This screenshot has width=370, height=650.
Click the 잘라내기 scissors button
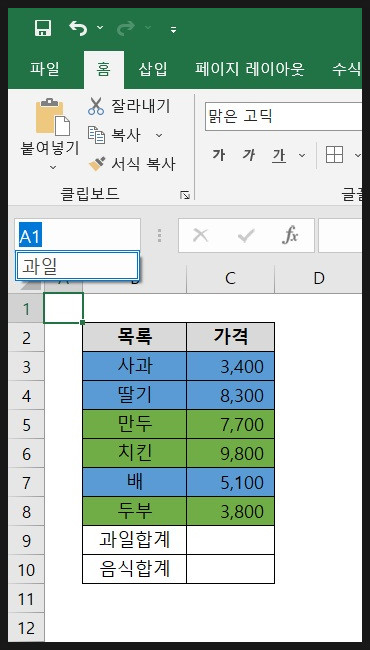[129, 106]
